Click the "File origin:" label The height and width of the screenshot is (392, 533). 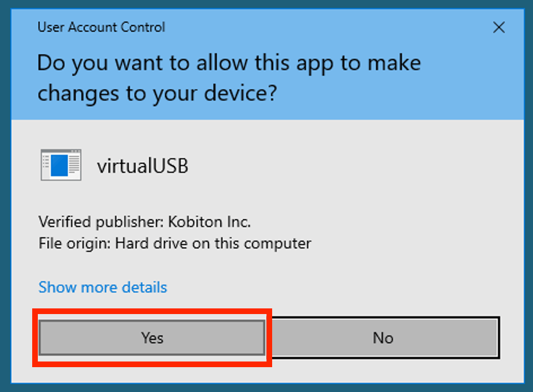pos(75,244)
